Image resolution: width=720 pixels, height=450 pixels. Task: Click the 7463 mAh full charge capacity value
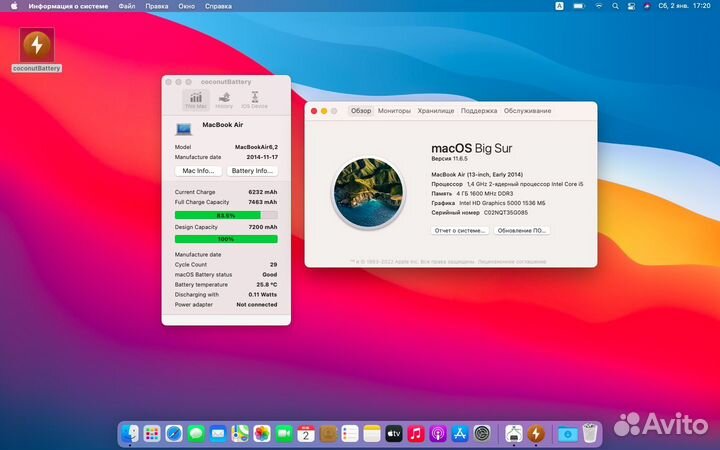(263, 202)
